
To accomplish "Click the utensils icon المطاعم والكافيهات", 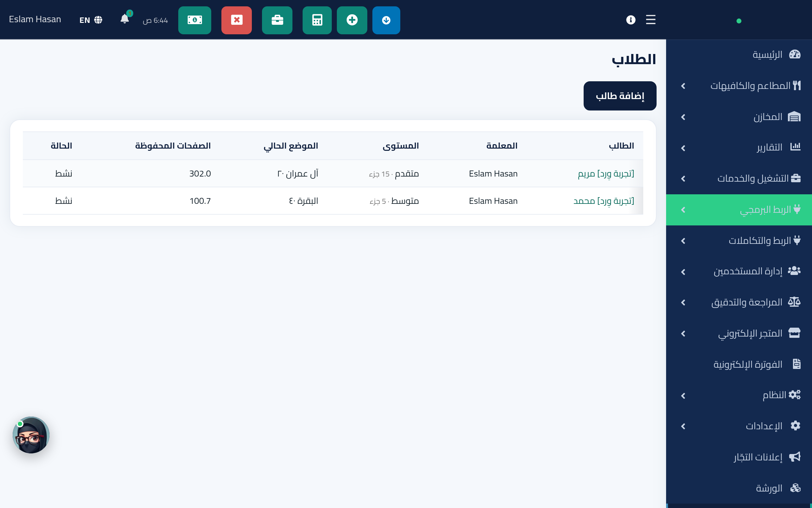I will [x=797, y=85].
